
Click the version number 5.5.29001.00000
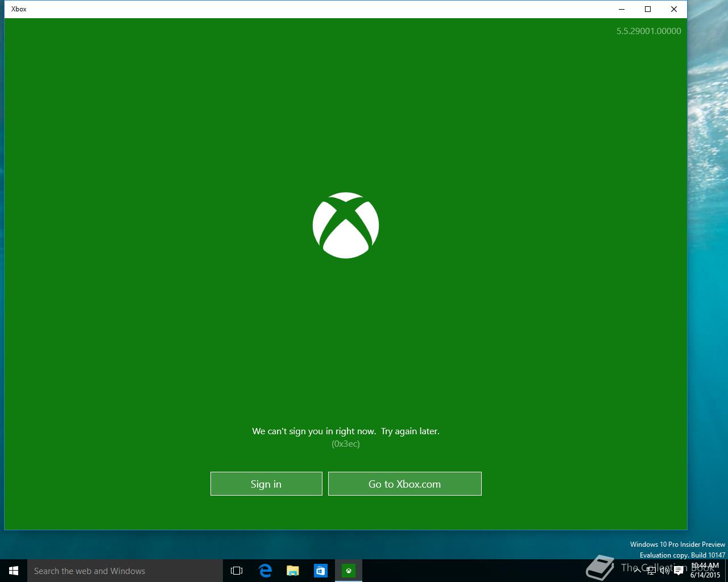click(649, 31)
